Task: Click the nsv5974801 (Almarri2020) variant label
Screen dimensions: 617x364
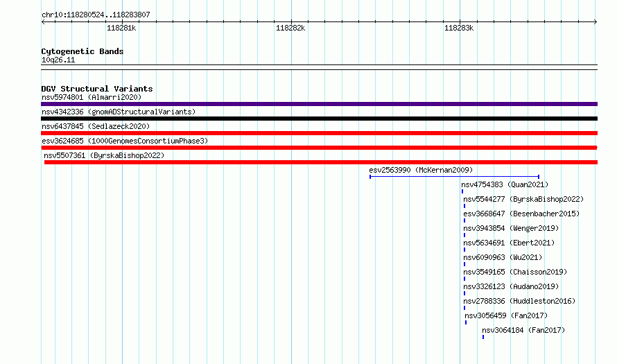Action: [x=92, y=97]
